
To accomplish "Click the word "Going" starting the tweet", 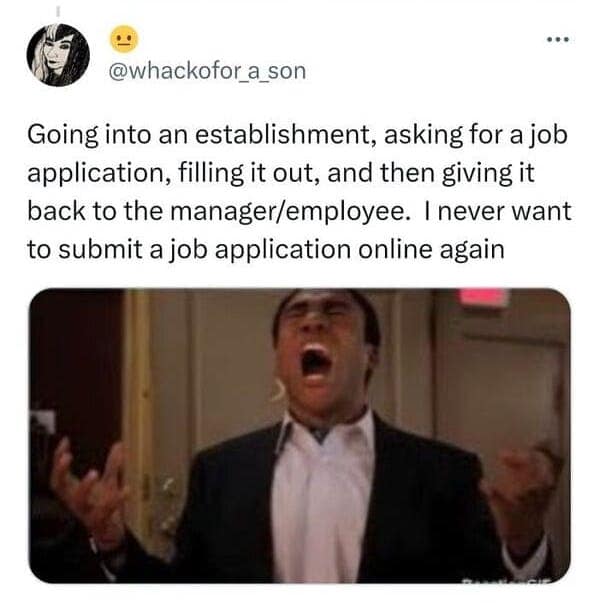I will [63, 136].
